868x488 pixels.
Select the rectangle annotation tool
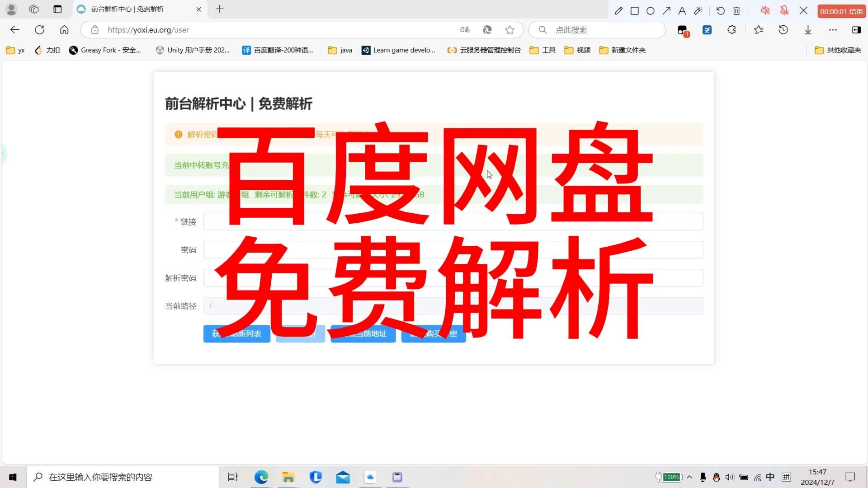point(635,11)
